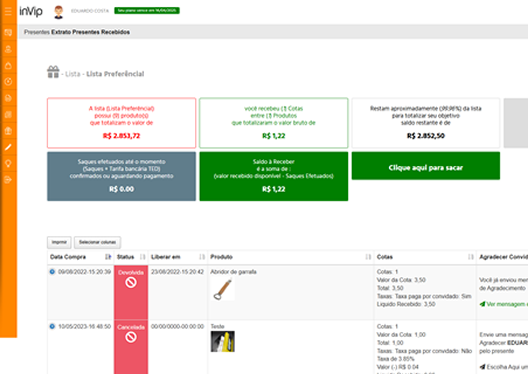Open the Eduardo Costa avatar
The image size is (528, 374).
59,12
